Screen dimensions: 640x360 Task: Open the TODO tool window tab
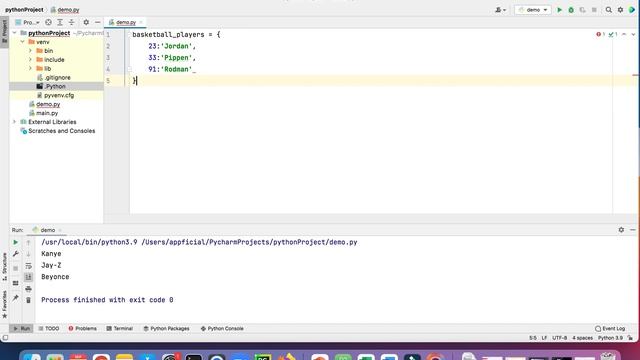pyautogui.click(x=49, y=328)
